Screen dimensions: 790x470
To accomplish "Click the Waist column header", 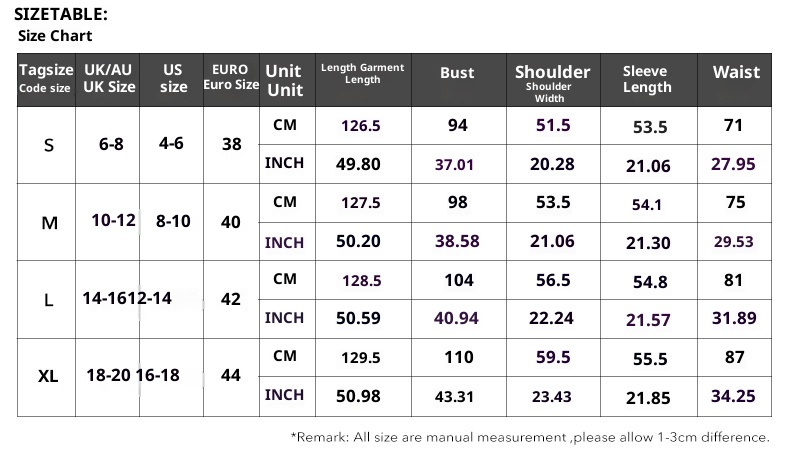I will coord(736,72).
